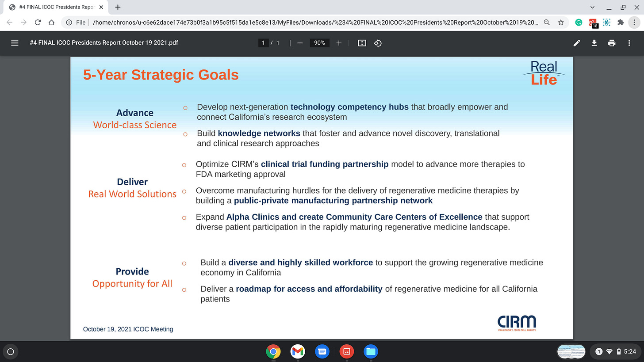Open system tray showing 5:24 clock

click(615, 352)
